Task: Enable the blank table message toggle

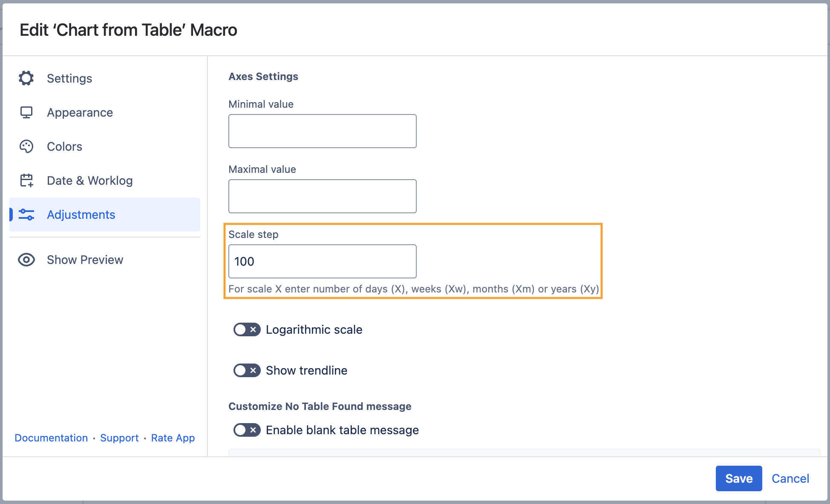Action: [x=247, y=430]
